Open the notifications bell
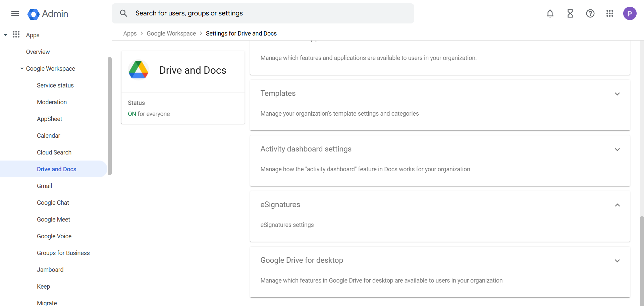644x306 pixels. point(550,13)
